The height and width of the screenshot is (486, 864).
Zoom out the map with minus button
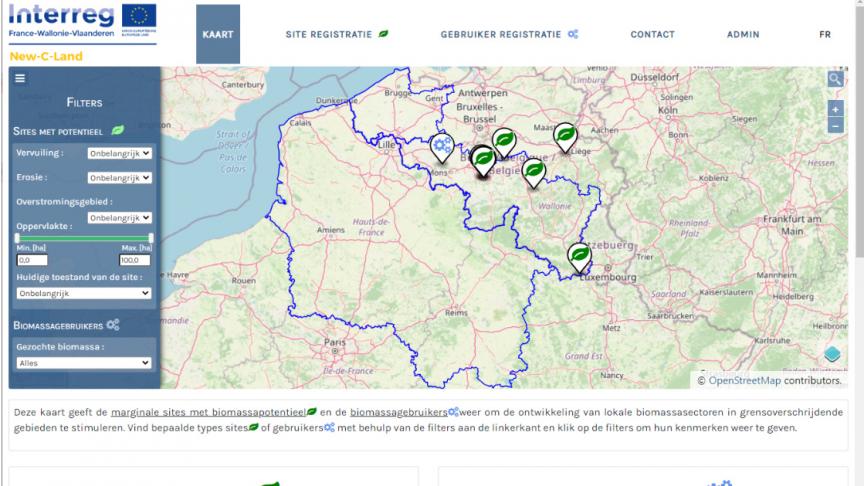(836, 126)
